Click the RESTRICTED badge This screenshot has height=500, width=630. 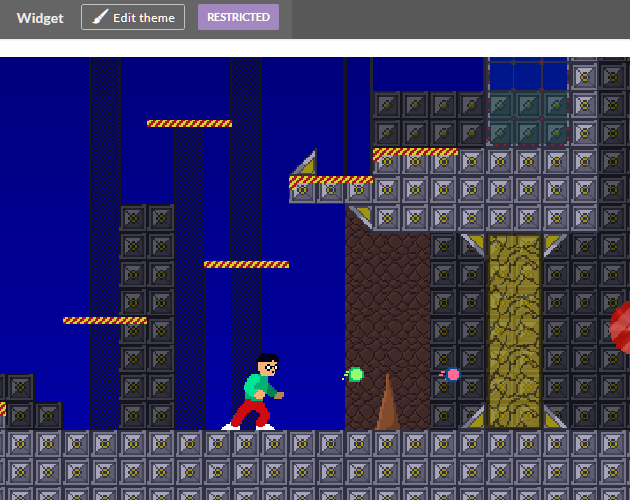point(238,17)
